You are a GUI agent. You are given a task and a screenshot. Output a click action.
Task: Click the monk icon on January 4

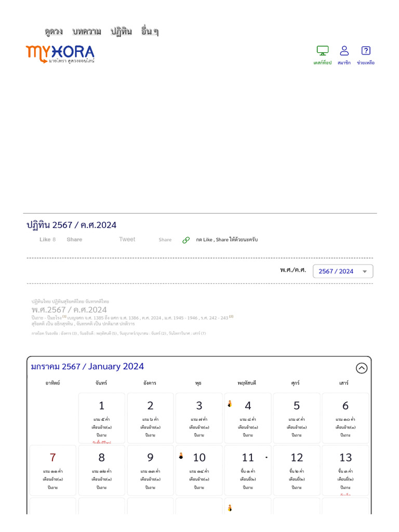tap(230, 403)
